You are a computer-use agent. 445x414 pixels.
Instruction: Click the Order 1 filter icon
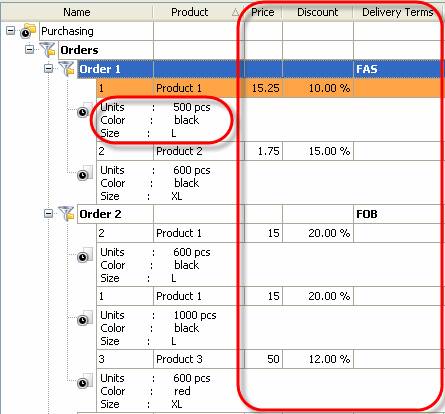tap(66, 69)
